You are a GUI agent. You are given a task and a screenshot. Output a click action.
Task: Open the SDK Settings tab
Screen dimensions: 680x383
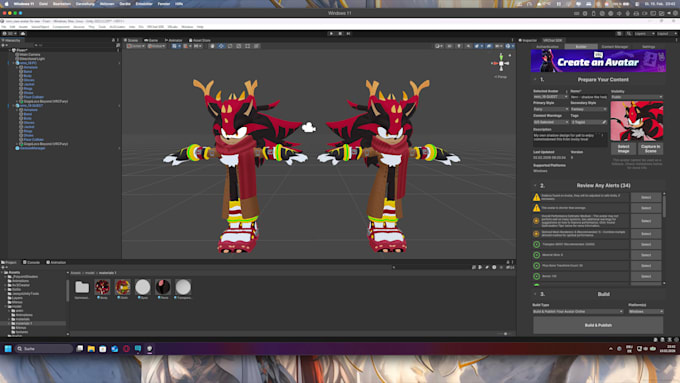pos(648,47)
